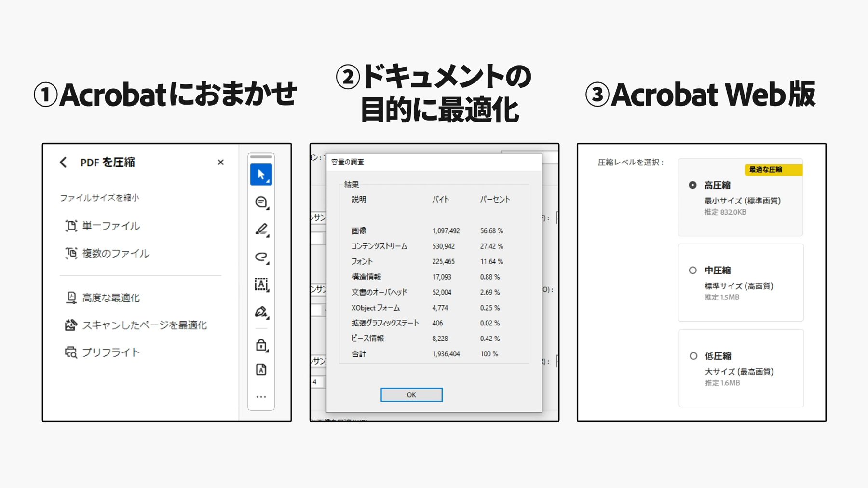Click the 大サイズ (最高画質) description
The image size is (868, 488).
(x=740, y=372)
